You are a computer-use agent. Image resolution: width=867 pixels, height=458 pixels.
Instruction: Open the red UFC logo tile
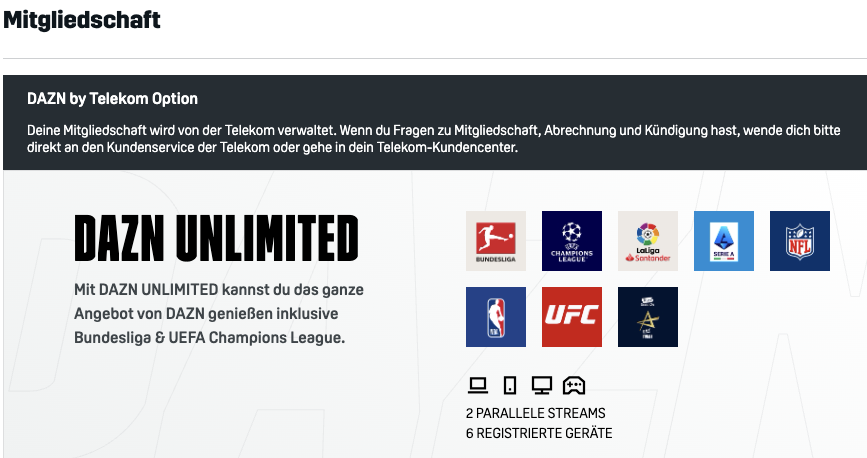coord(572,317)
